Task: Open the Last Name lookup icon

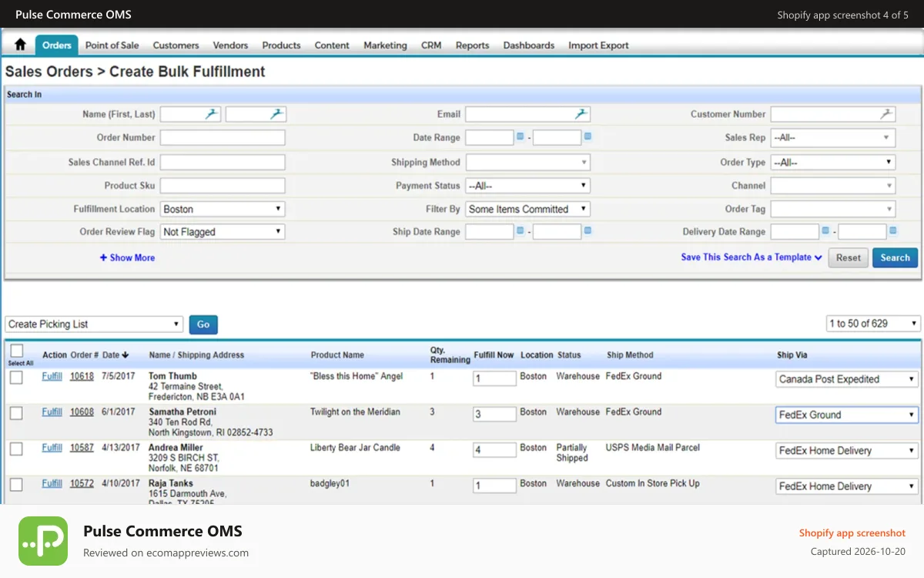Action: (x=276, y=114)
